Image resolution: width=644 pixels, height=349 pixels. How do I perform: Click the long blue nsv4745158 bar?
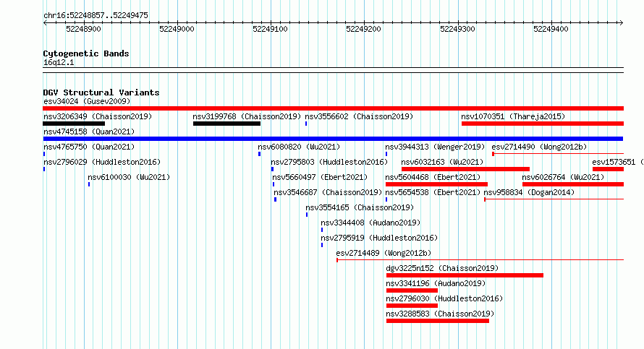[333, 139]
